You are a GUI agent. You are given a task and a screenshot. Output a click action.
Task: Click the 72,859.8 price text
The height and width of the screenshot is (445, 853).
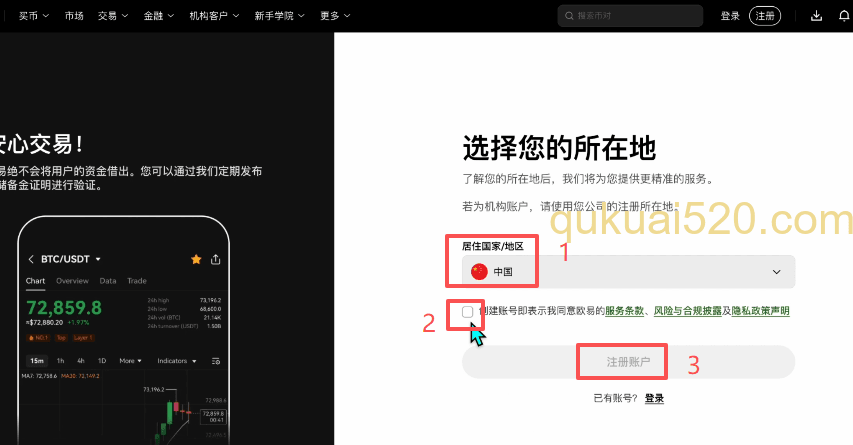pyautogui.click(x=64, y=308)
